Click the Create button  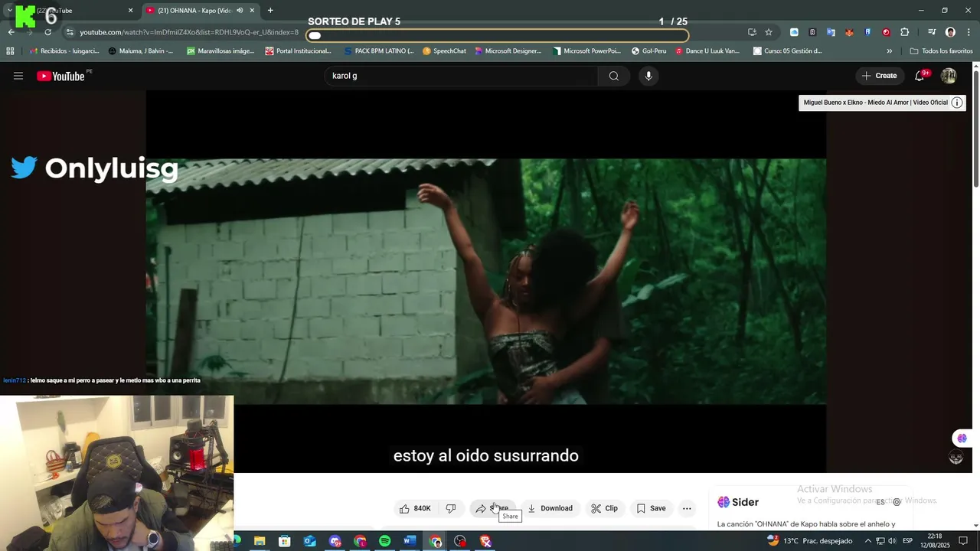coord(879,76)
